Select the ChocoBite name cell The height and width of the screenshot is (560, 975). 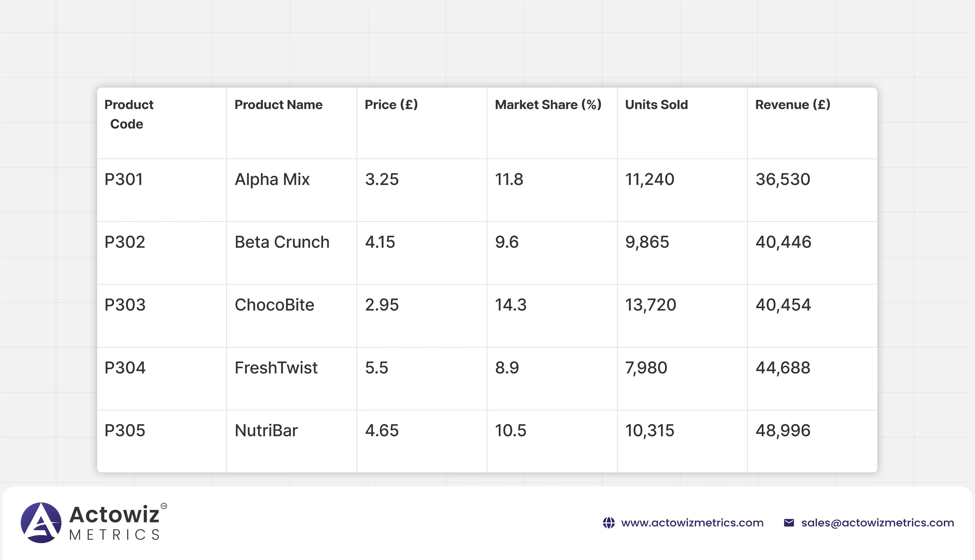tap(274, 305)
